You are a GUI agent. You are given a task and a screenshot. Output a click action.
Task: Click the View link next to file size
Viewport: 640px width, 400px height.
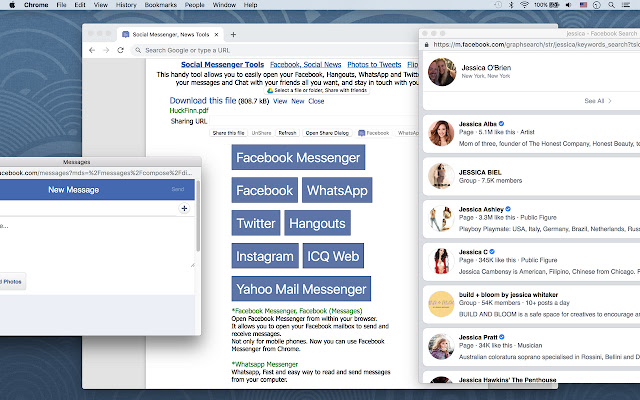pos(280,101)
